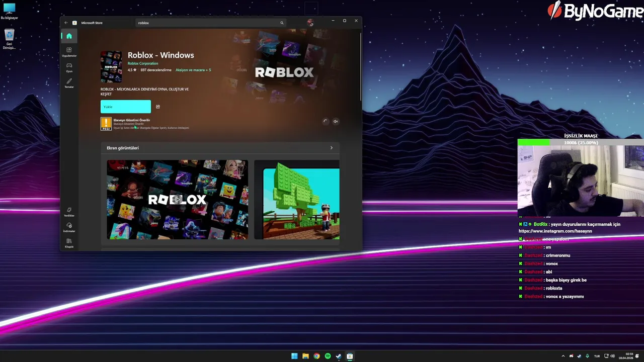
Task: Click the Ekran görüntüleri heading
Action: point(123,148)
